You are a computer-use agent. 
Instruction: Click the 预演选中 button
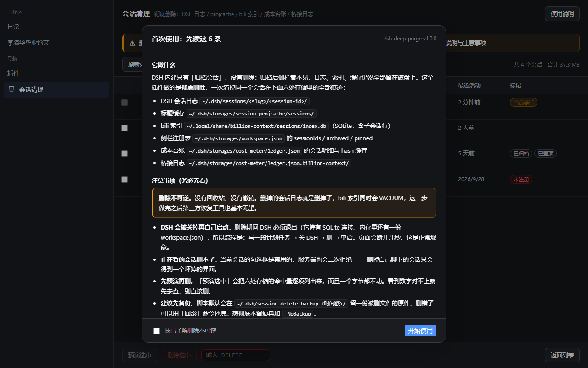[140, 355]
